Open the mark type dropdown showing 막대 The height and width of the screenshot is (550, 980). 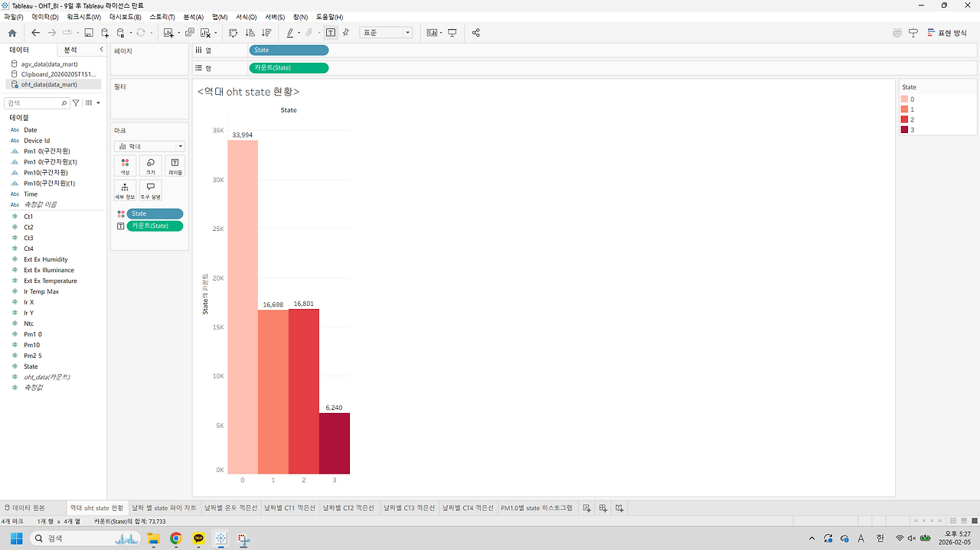[x=149, y=146]
